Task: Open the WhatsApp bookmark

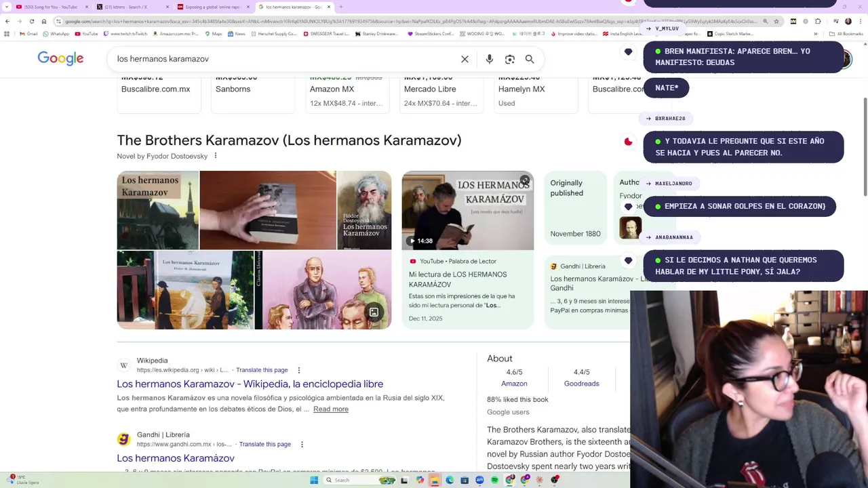Action: (56, 33)
